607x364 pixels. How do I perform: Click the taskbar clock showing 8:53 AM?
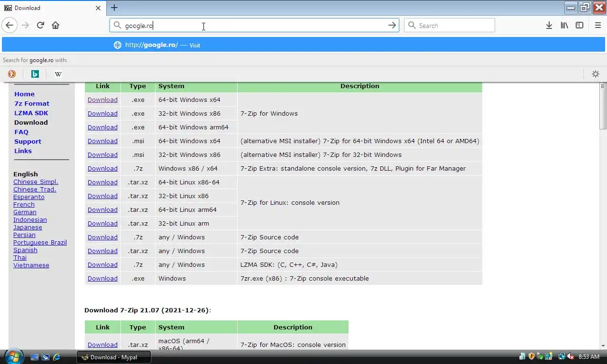589,356
